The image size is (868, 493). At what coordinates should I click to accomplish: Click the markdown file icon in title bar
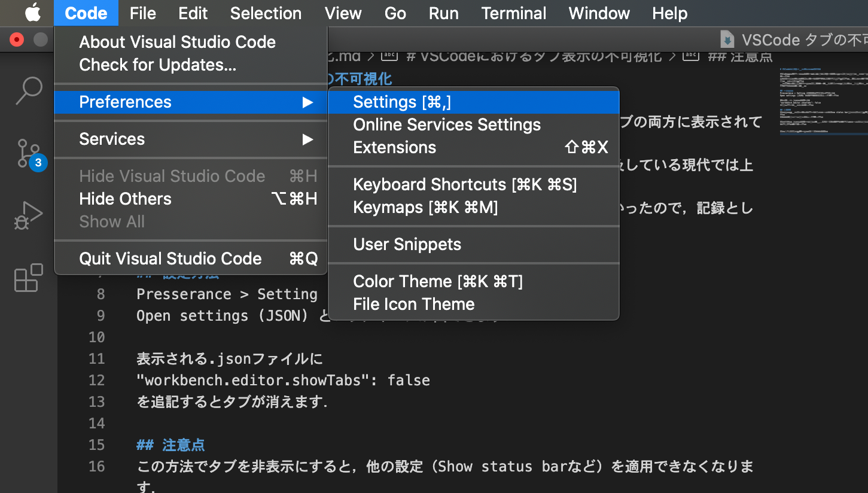[727, 40]
